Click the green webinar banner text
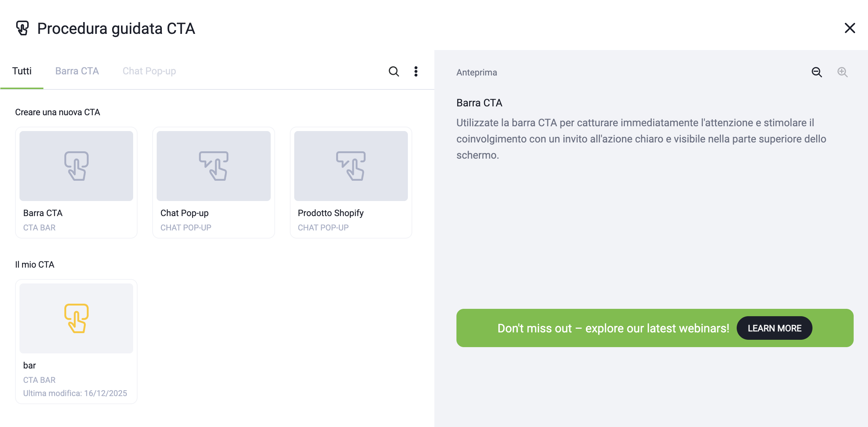 click(x=613, y=328)
